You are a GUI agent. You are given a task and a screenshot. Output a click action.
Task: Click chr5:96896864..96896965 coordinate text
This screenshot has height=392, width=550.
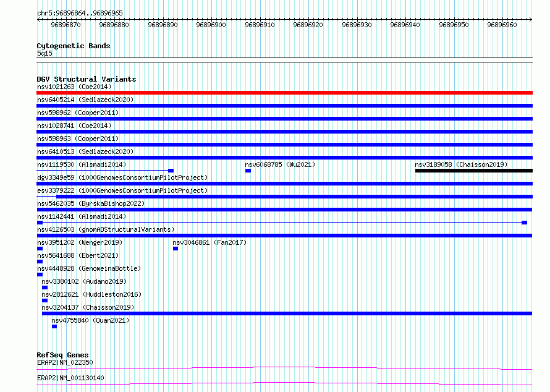[x=80, y=14]
